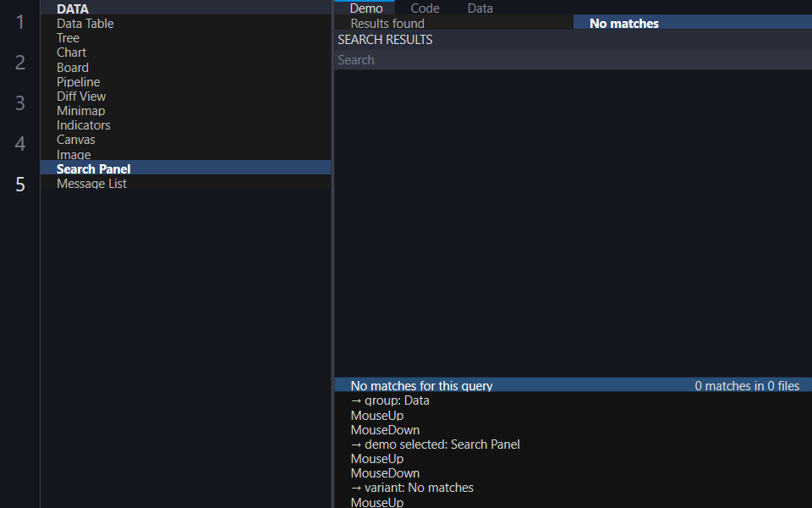The height and width of the screenshot is (508, 812).
Task: Select group number 5 in sidebar
Action: pyautogui.click(x=19, y=184)
